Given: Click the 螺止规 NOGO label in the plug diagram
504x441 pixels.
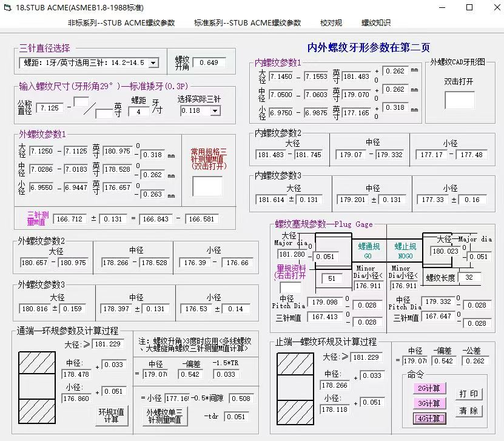Looking at the screenshot, I should [x=405, y=251].
